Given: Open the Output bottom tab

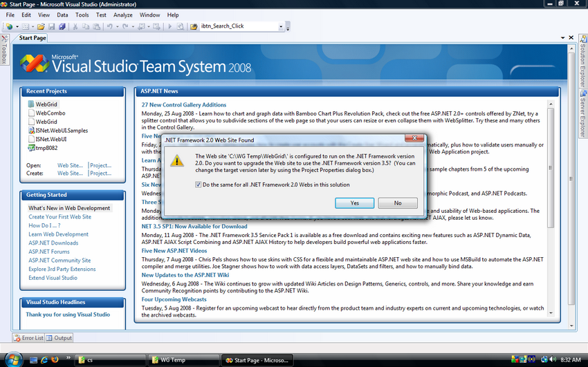Looking at the screenshot, I should coord(59,338).
